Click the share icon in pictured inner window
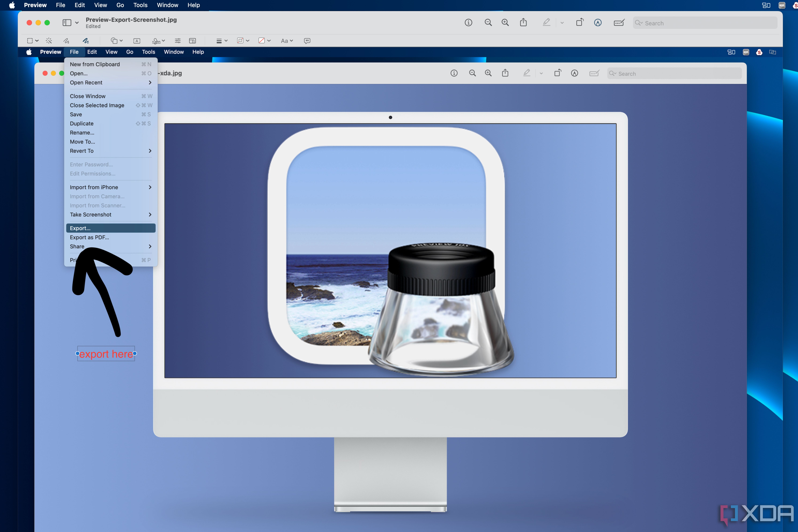Image resolution: width=798 pixels, height=532 pixels. [x=505, y=73]
